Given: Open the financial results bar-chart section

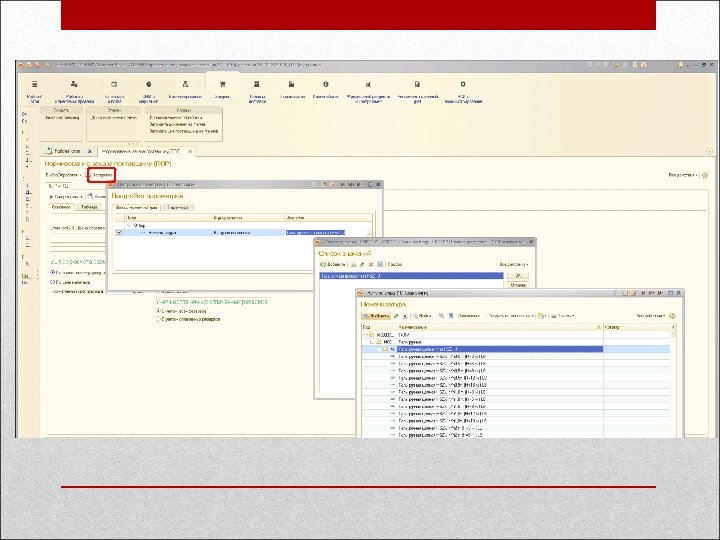Looking at the screenshot, I should click(x=368, y=84).
